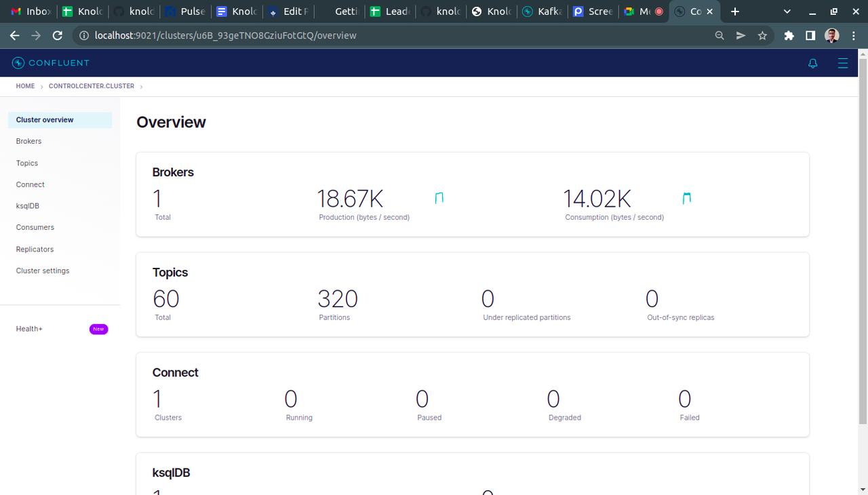The height and width of the screenshot is (495, 868).
Task: Click the ksqlDB card heading
Action: (x=171, y=473)
